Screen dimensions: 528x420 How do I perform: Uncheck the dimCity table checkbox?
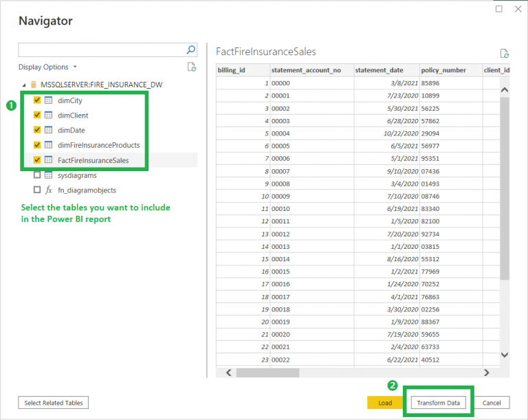(x=37, y=100)
